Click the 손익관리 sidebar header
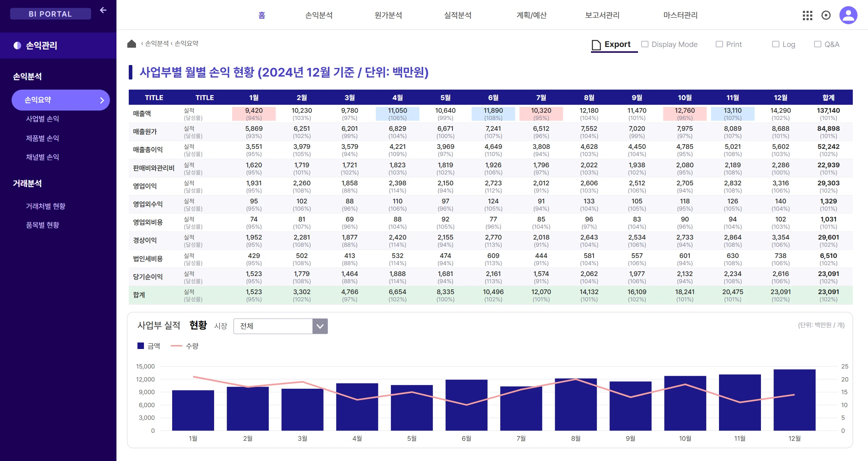The height and width of the screenshot is (461, 868). tap(58, 46)
